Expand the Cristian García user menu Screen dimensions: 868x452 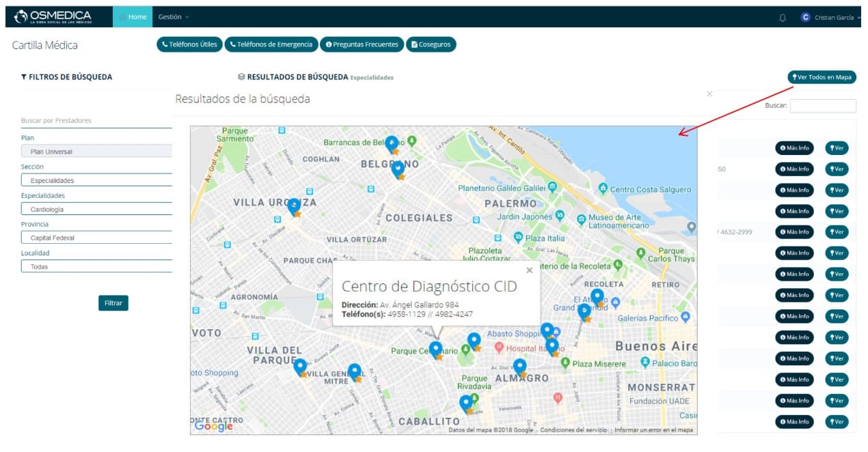831,17
